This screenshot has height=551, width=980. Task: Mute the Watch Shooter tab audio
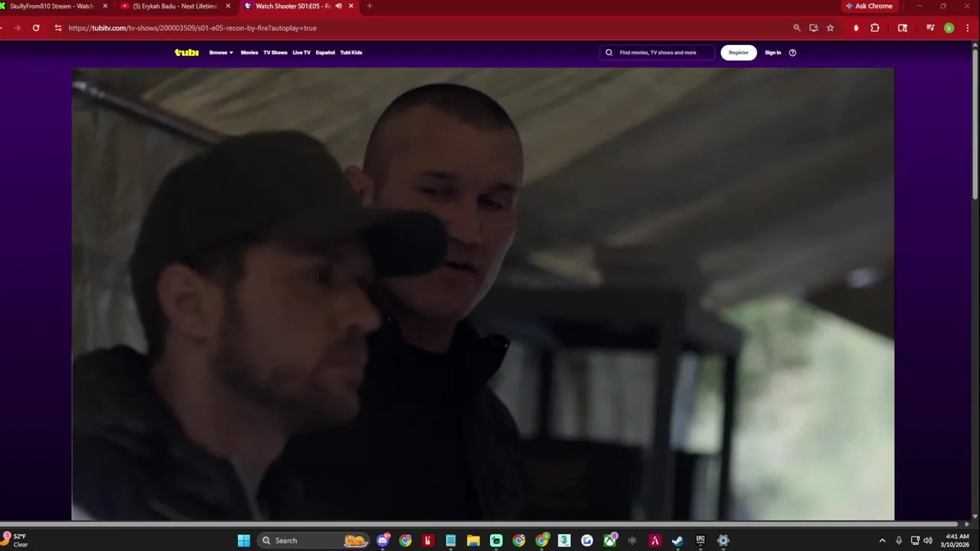338,6
